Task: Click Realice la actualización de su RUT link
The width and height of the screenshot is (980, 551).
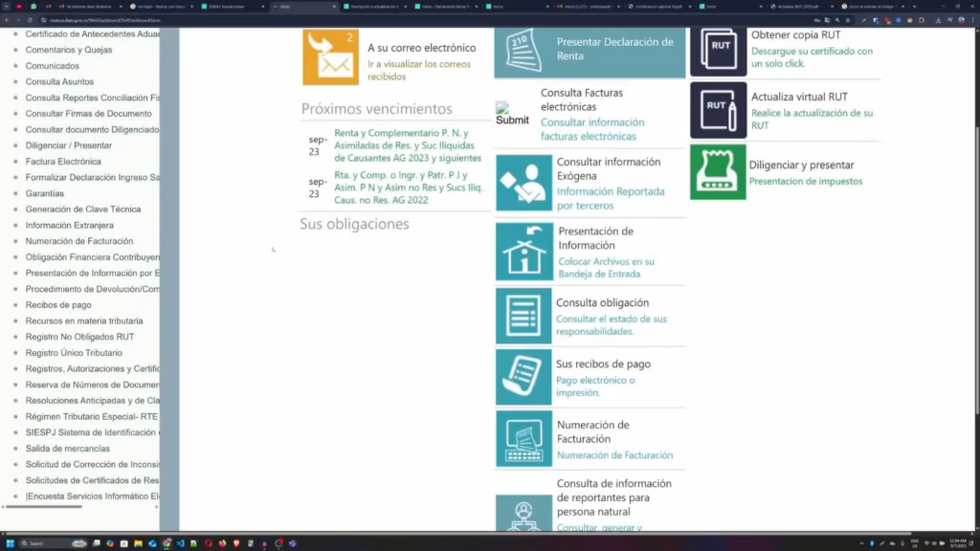Action: 812,119
